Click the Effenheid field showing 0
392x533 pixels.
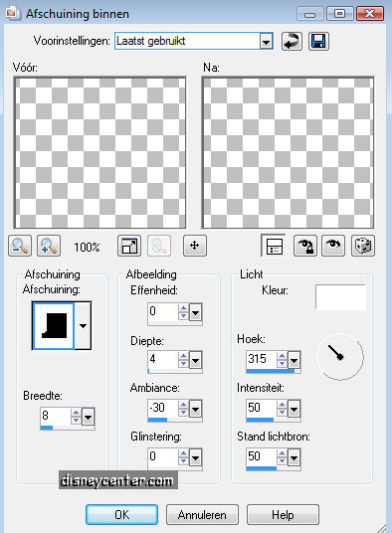click(x=163, y=312)
